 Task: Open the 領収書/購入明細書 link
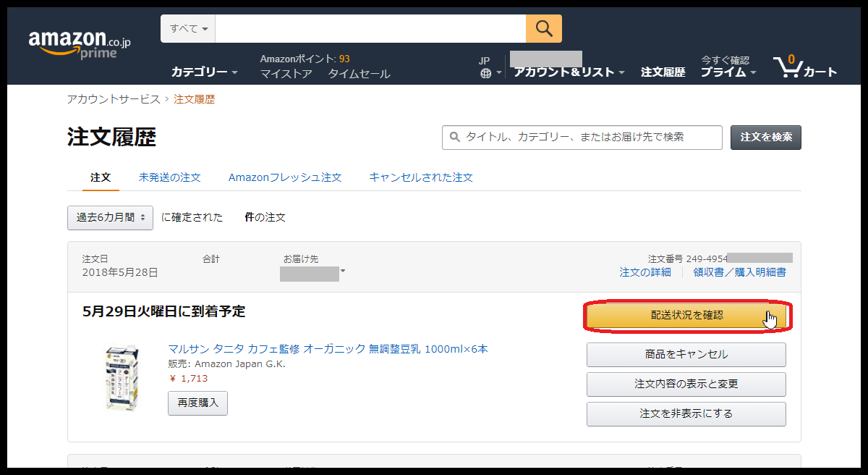click(x=739, y=272)
